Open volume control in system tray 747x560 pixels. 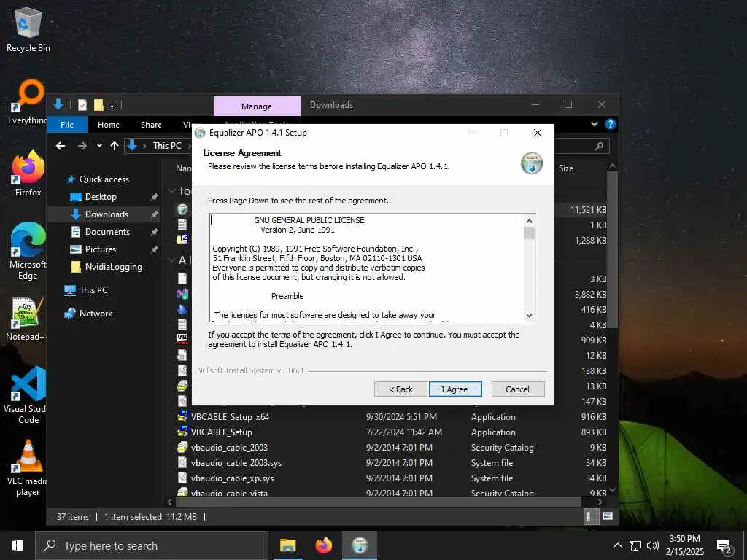pyautogui.click(x=653, y=545)
